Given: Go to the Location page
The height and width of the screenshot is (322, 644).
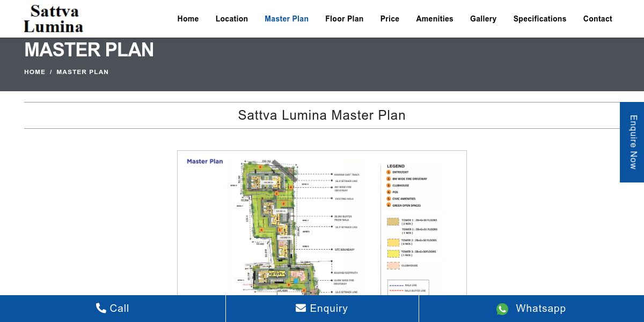Looking at the screenshot, I should tap(232, 19).
